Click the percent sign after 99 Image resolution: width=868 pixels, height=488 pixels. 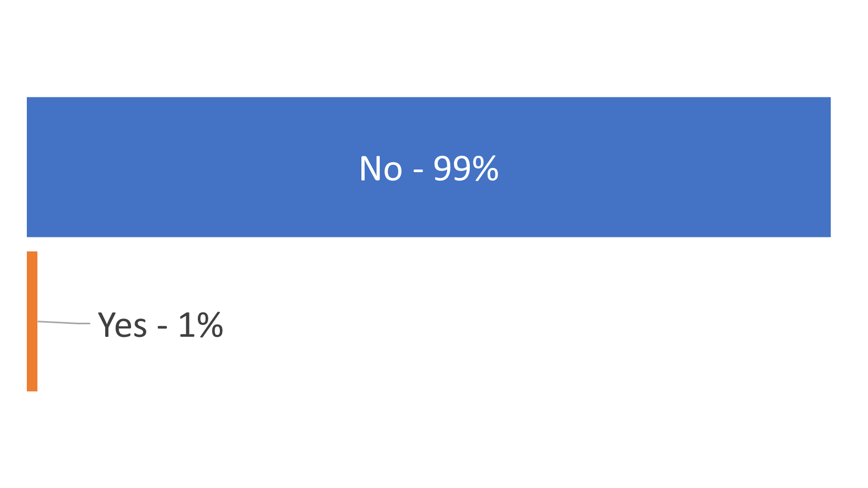[x=485, y=168]
